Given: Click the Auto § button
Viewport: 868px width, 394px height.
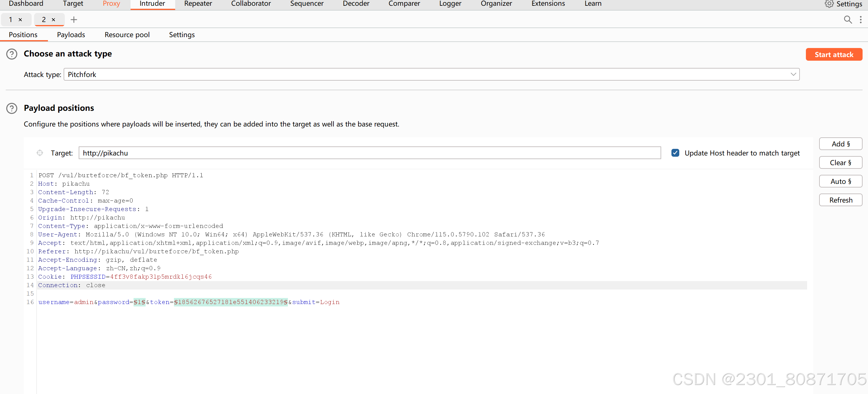Looking at the screenshot, I should coord(840,181).
